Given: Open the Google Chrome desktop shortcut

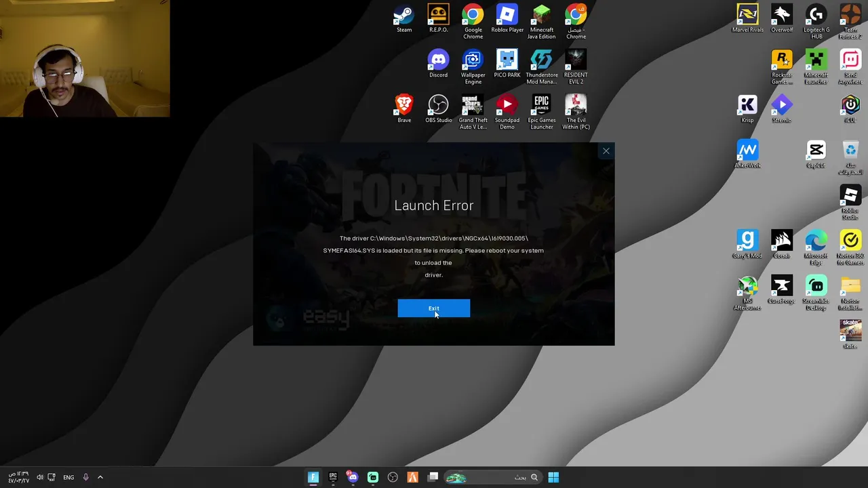Looking at the screenshot, I should (x=473, y=22).
